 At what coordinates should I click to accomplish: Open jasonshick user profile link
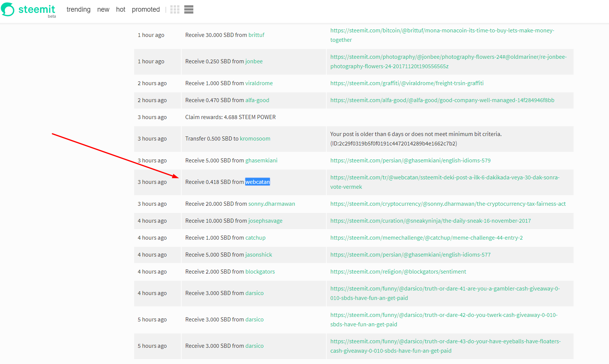point(259,255)
